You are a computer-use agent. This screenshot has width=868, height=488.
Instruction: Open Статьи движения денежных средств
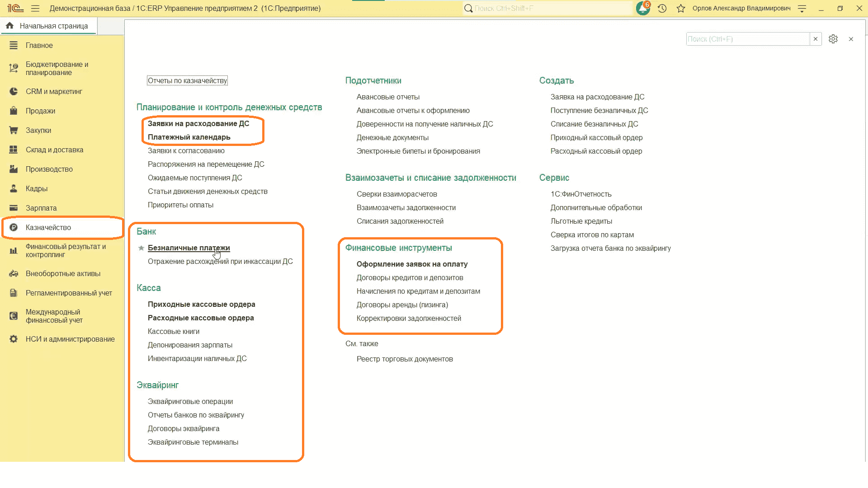pos(208,191)
